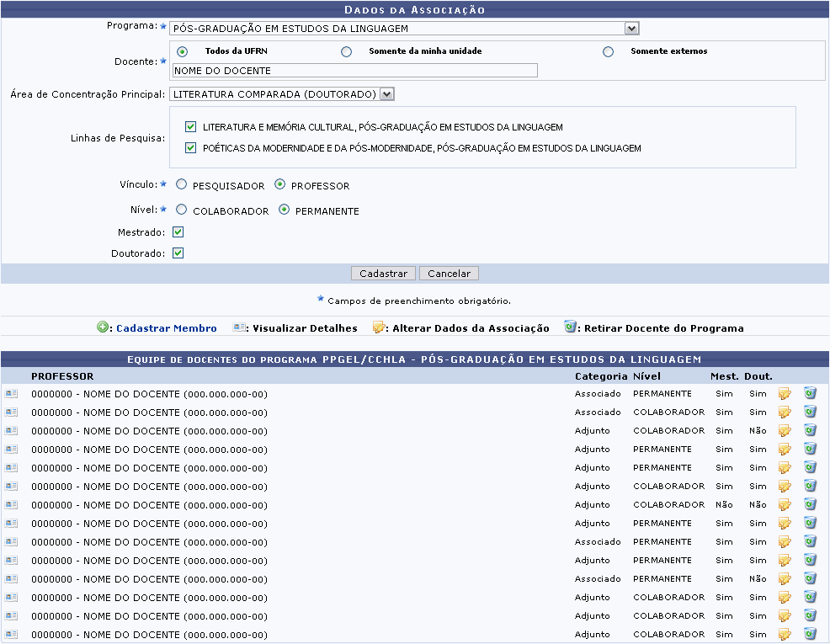830x644 pixels.
Task: Toggle the Doutorado checkbox
Action: coord(178,253)
